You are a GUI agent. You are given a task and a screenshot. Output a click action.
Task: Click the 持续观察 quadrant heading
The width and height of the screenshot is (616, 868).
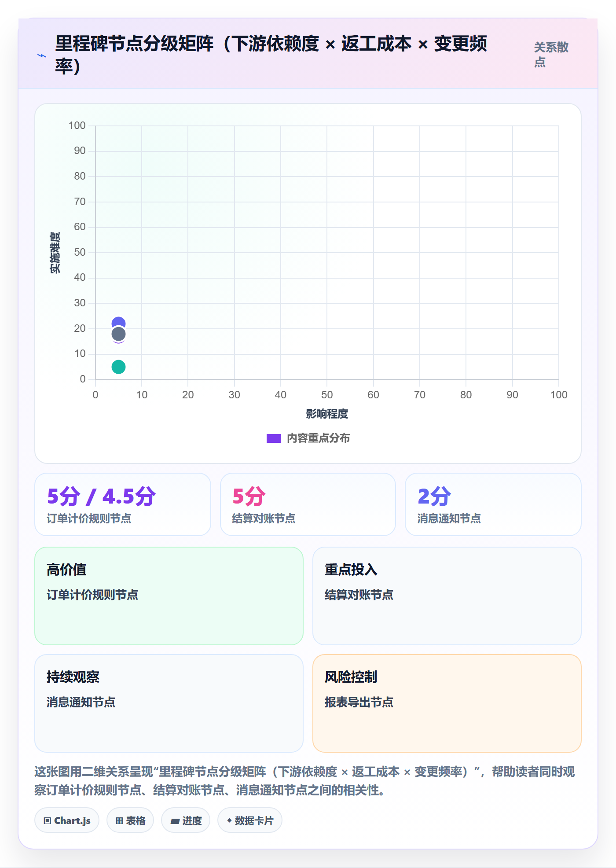point(73,677)
